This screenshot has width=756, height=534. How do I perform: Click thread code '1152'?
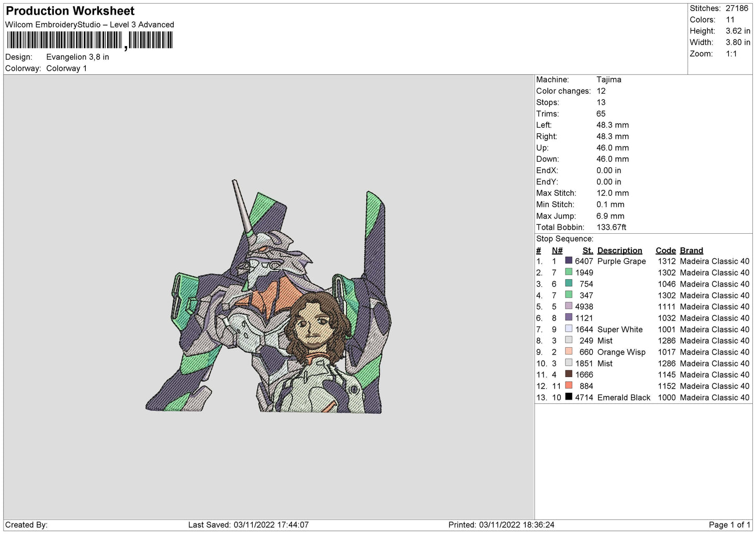pos(667,387)
